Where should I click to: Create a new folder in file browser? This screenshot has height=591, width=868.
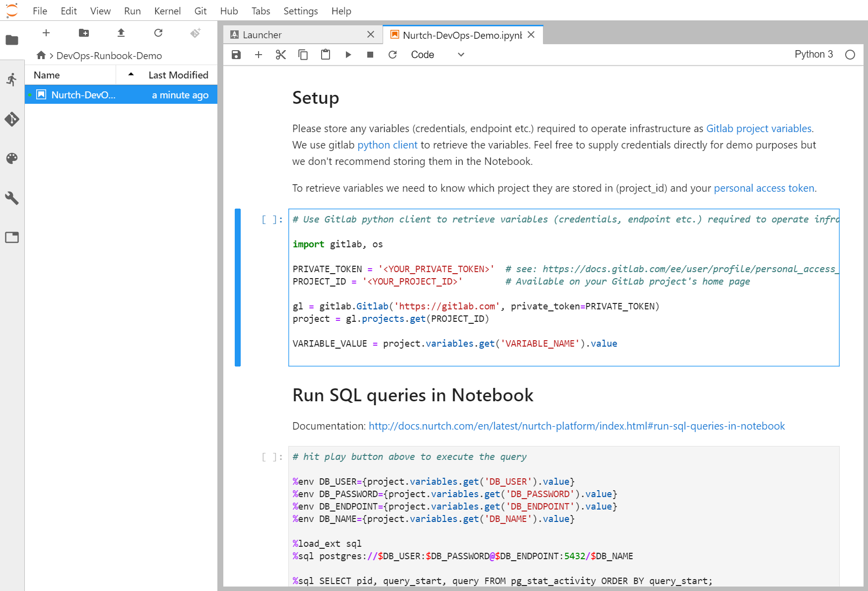click(84, 33)
